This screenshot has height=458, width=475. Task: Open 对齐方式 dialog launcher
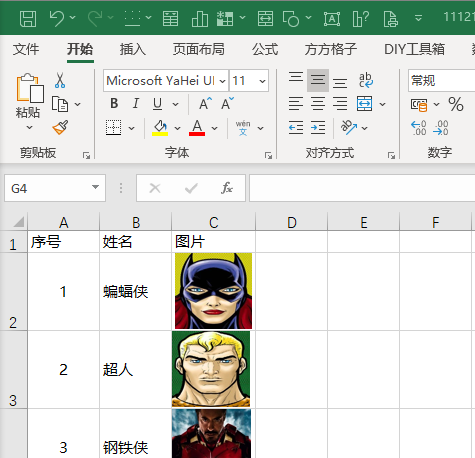click(391, 155)
